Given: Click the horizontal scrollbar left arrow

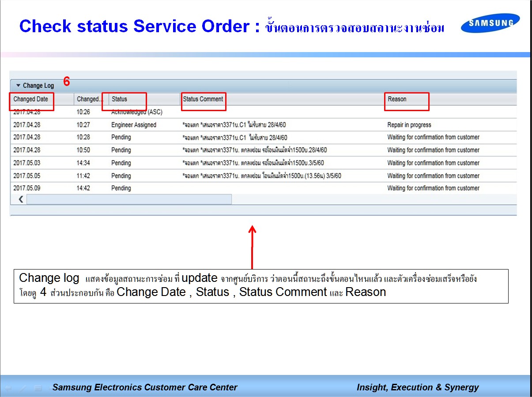Looking at the screenshot, I should (21, 199).
